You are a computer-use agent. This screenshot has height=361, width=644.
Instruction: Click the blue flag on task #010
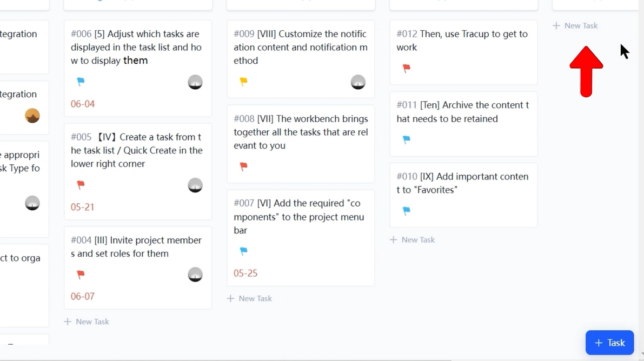407,211
